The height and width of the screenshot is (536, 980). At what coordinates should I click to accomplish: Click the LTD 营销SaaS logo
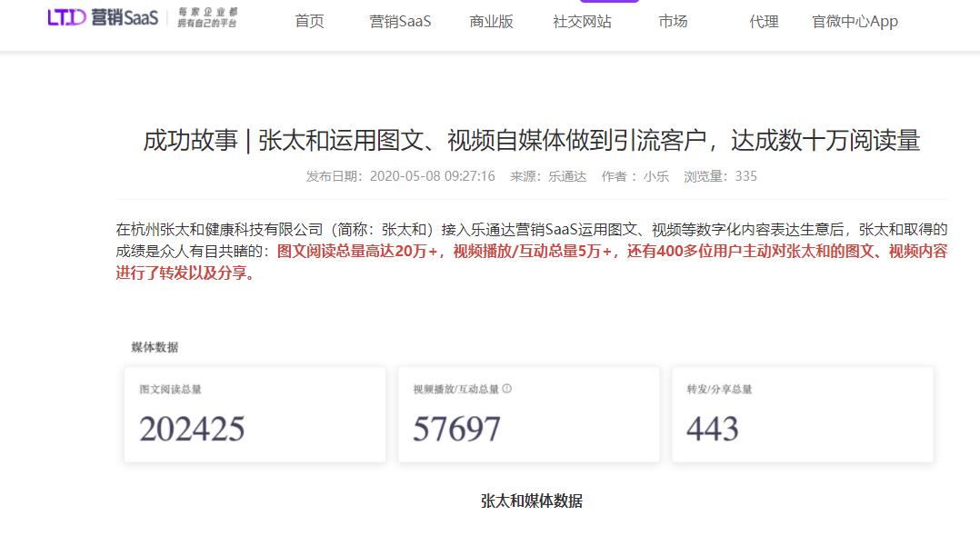pyautogui.click(x=103, y=17)
